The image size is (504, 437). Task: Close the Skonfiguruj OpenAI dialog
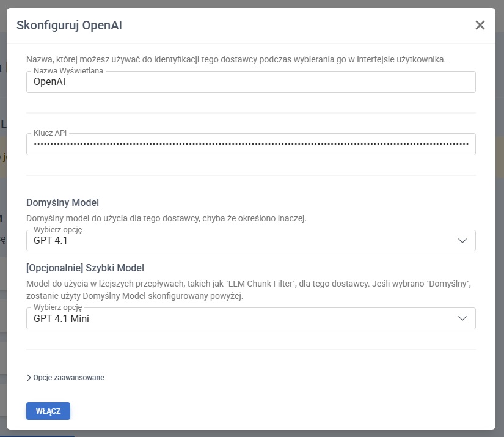(x=480, y=25)
